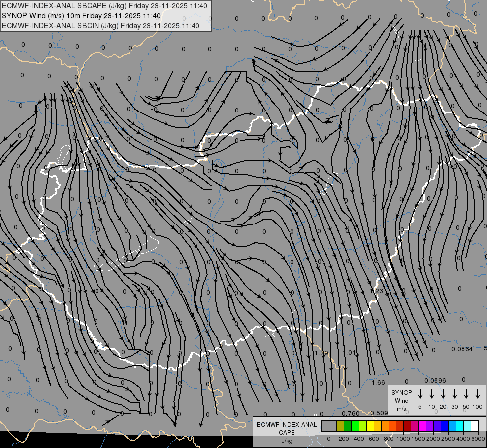Pick the white 6000 CAPE legend swatch
The height and width of the screenshot is (448, 487).
click(x=474, y=426)
